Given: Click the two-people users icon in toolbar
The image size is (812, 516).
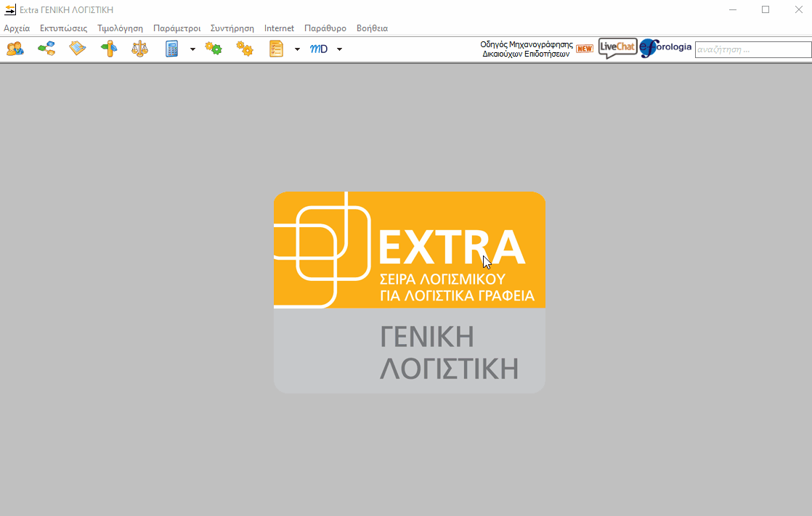Looking at the screenshot, I should pyautogui.click(x=15, y=49).
